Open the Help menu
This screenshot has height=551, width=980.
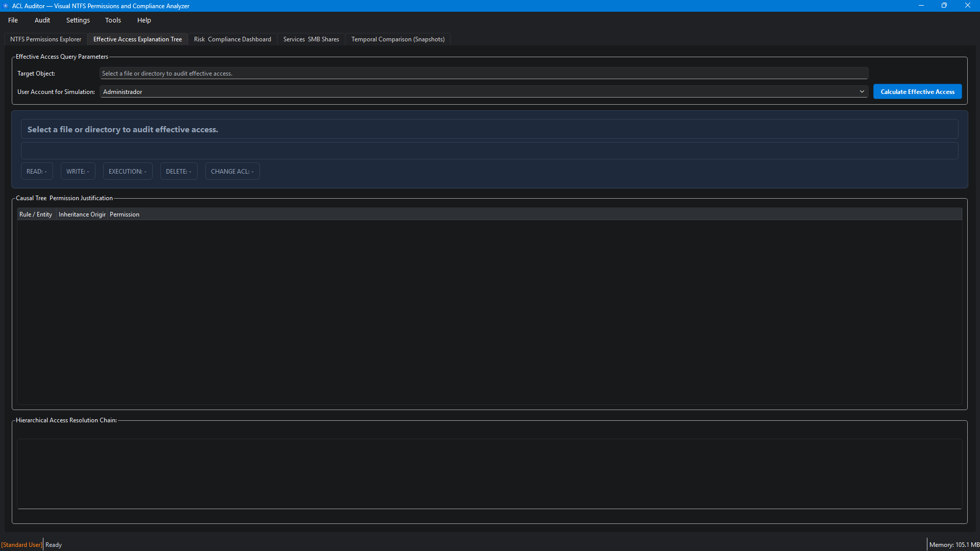click(x=144, y=20)
